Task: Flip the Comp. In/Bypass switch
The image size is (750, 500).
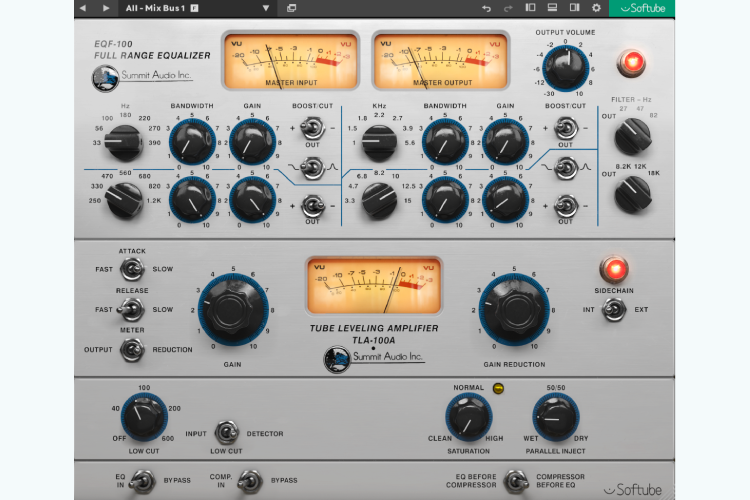Action: pos(250,480)
